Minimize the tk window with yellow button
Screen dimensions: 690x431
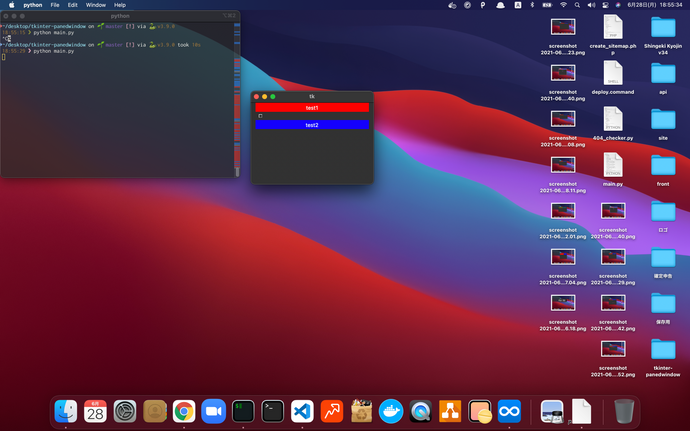click(264, 96)
